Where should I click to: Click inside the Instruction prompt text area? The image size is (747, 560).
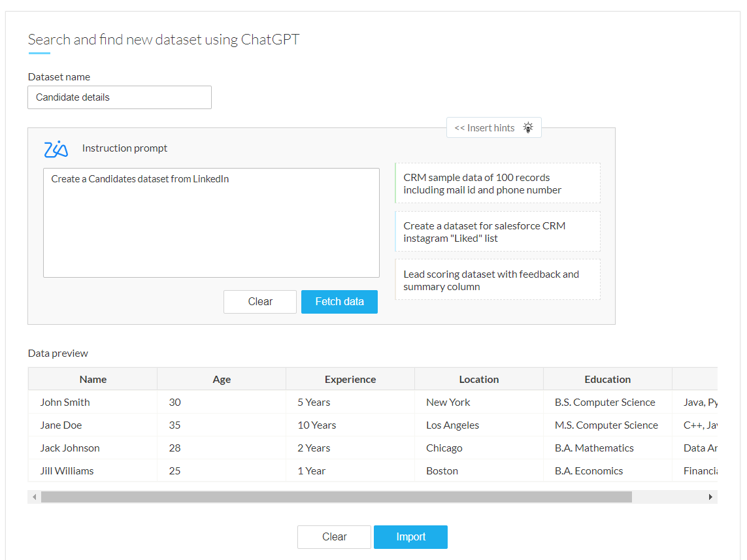point(211,223)
